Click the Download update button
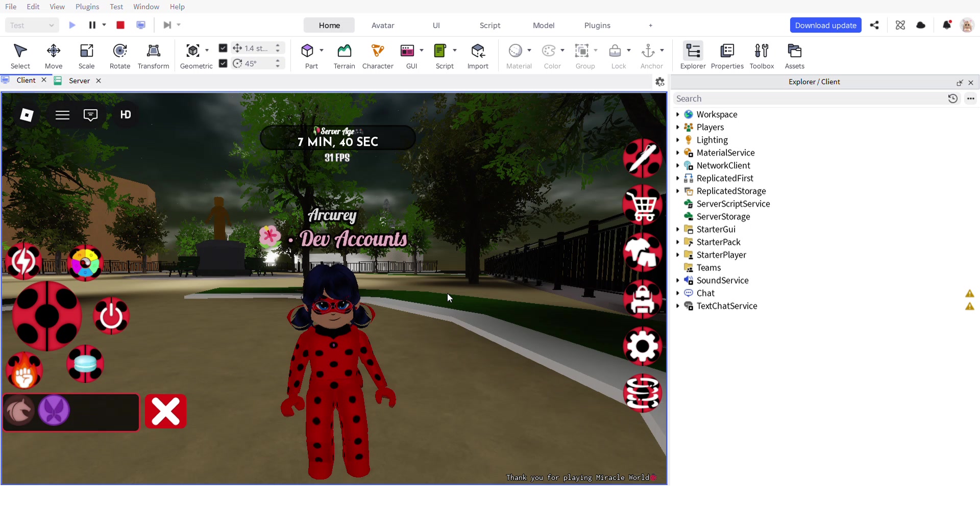980x506 pixels. (825, 26)
